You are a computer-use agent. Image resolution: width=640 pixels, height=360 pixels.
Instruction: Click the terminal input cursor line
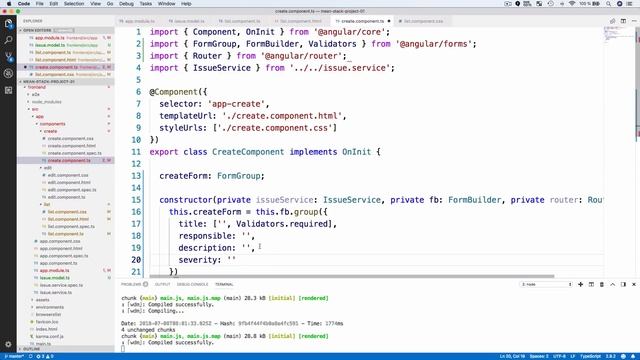pos(123,349)
